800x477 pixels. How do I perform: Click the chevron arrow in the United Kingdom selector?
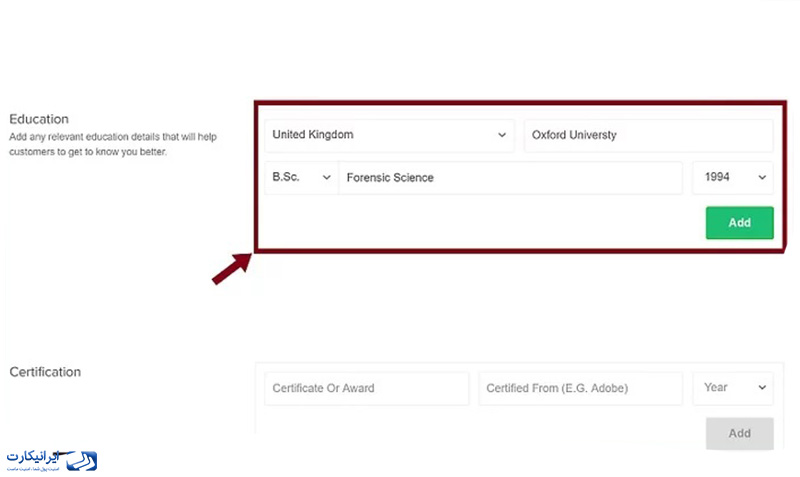coord(502,135)
